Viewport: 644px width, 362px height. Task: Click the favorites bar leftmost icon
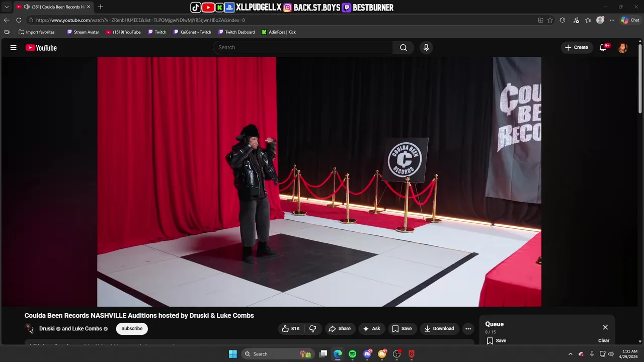(x=7, y=32)
